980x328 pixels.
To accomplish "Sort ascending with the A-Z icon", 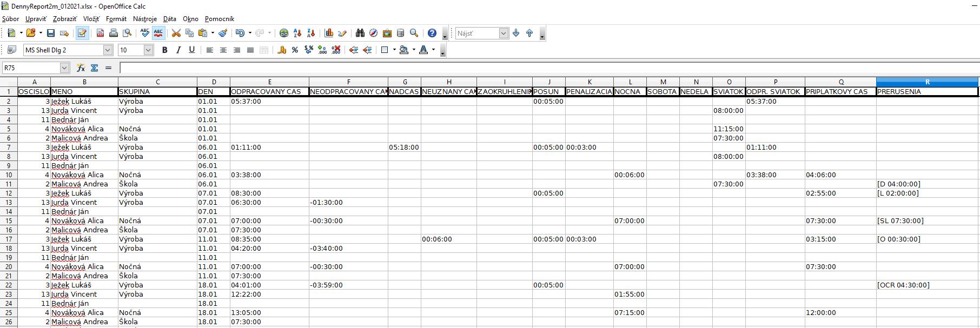I will pyautogui.click(x=297, y=33).
